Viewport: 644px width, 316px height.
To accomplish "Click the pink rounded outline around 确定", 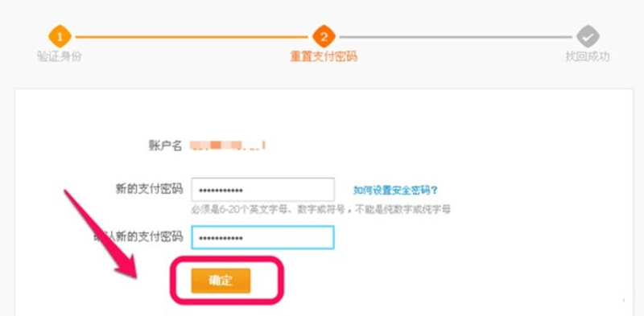I will 227,281.
